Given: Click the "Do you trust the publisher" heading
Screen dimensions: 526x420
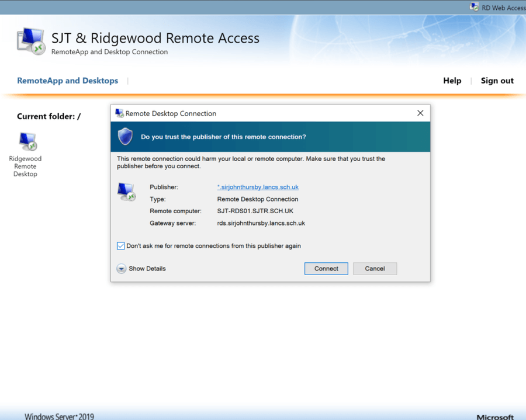Looking at the screenshot, I should 223,137.
